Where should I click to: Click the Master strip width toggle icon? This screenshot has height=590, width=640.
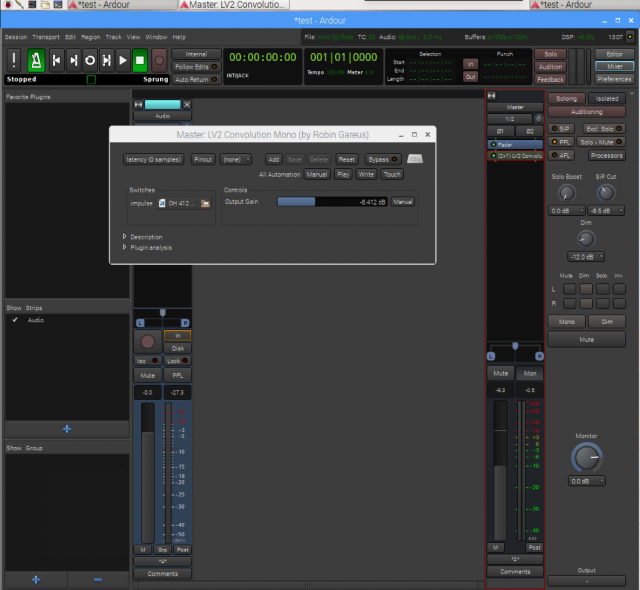(x=491, y=95)
